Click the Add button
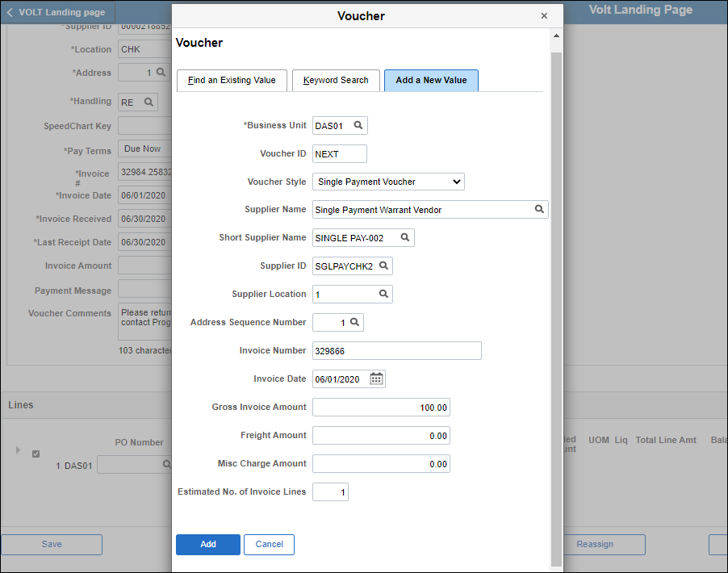728x573 pixels. (207, 545)
